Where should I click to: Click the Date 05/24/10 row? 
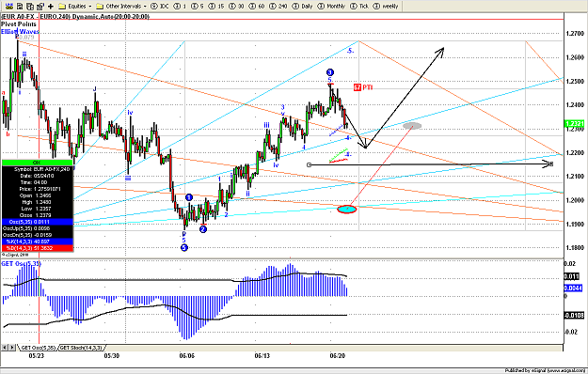[x=37, y=176]
